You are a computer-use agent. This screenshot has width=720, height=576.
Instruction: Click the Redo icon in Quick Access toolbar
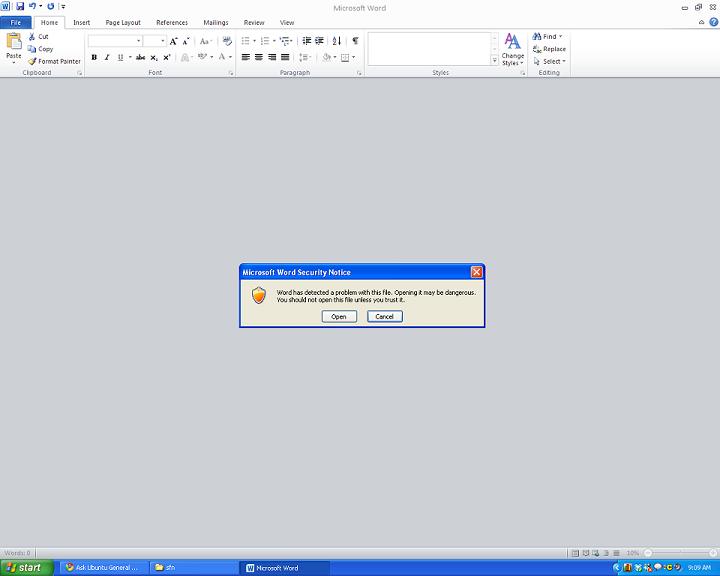pos(51,6)
